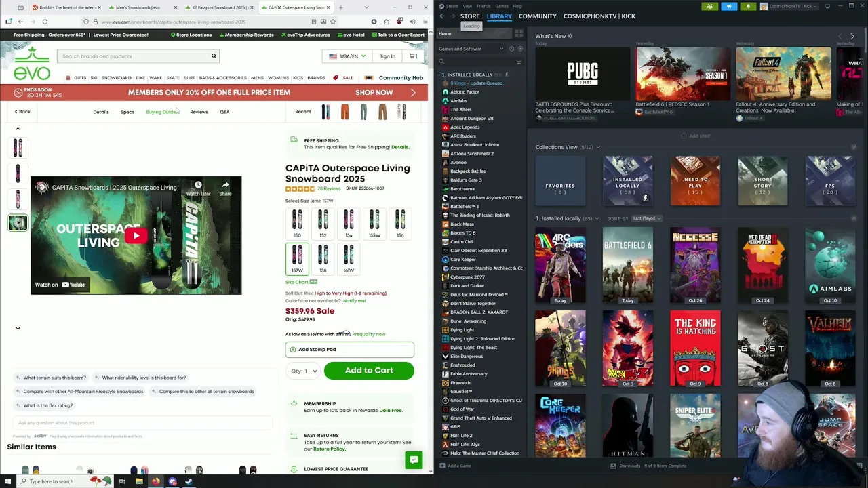868x488 pixels.
Task: Open What's New settings gear
Action: 570,36
